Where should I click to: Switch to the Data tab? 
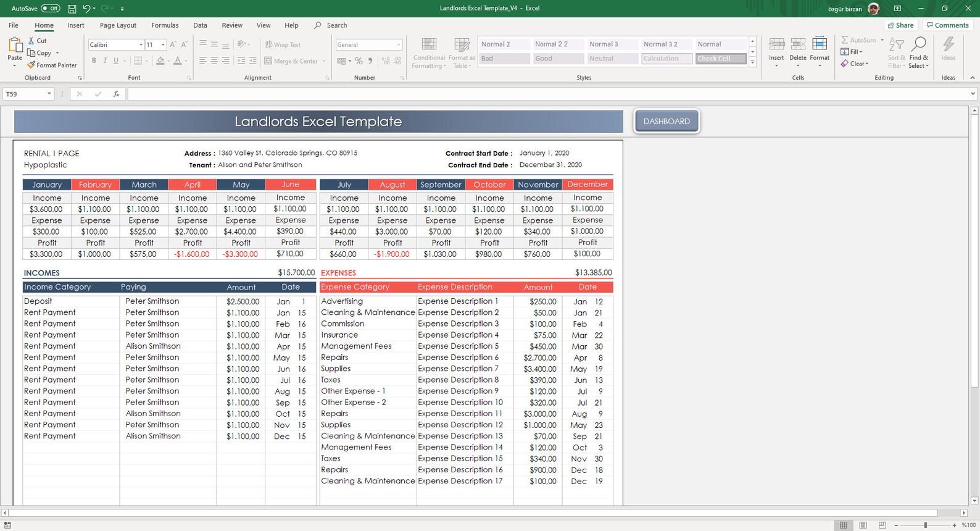point(200,25)
